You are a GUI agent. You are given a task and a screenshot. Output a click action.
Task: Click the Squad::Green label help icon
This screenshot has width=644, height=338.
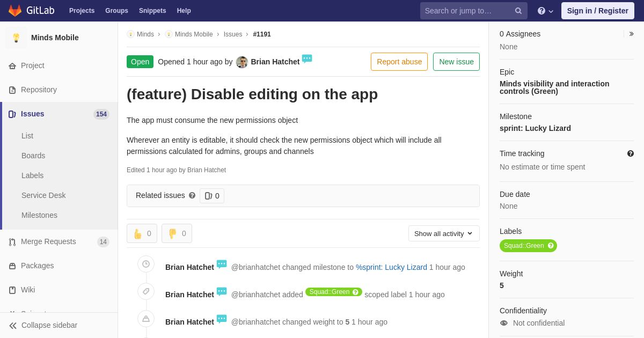click(551, 246)
